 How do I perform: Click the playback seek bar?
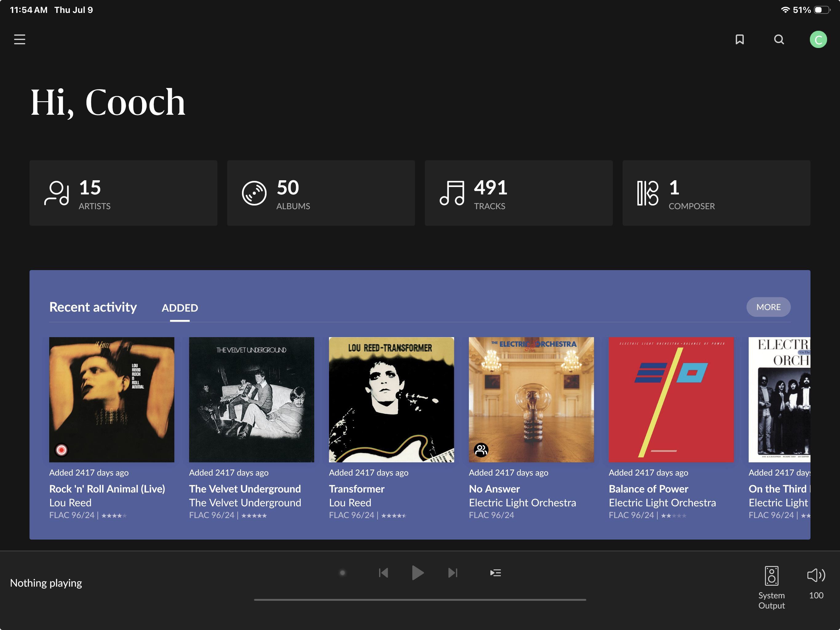tap(420, 600)
